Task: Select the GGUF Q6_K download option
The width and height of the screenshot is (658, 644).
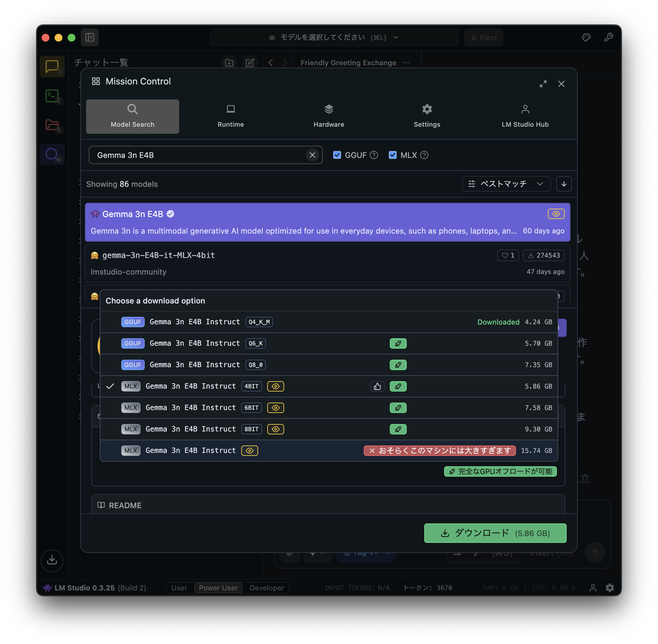Action: point(329,343)
